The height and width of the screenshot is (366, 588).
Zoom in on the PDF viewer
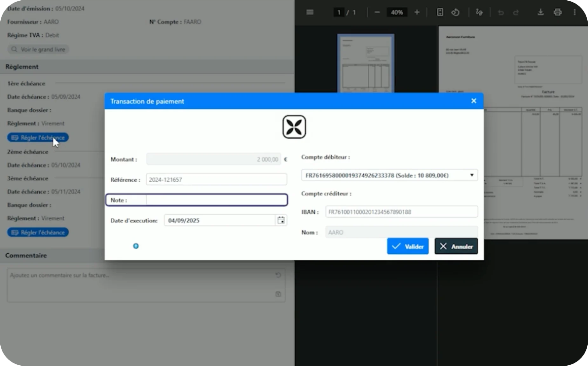417,12
